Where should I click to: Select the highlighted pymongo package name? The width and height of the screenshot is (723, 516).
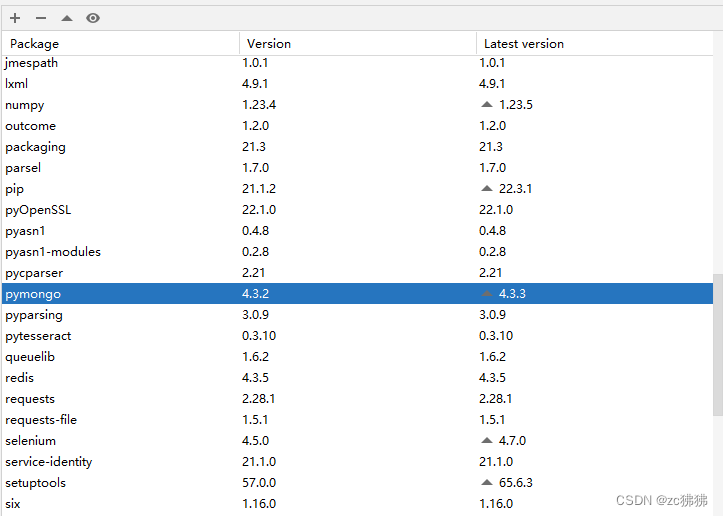tap(33, 294)
